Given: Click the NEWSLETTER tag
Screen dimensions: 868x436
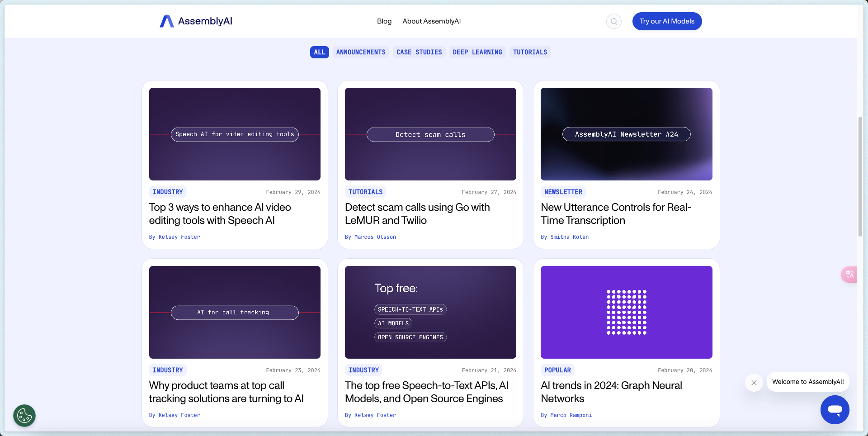Looking at the screenshot, I should [x=563, y=192].
